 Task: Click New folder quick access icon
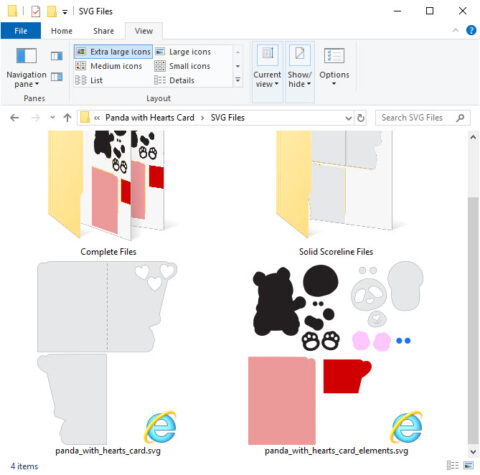[x=52, y=11]
